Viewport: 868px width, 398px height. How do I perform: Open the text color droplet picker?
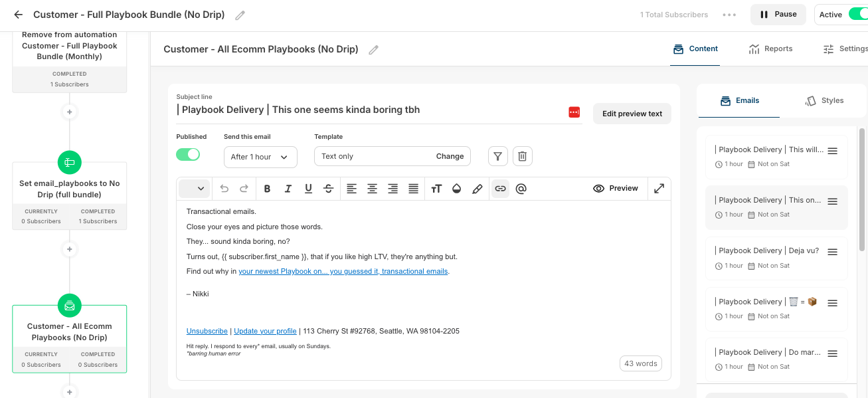pos(456,189)
